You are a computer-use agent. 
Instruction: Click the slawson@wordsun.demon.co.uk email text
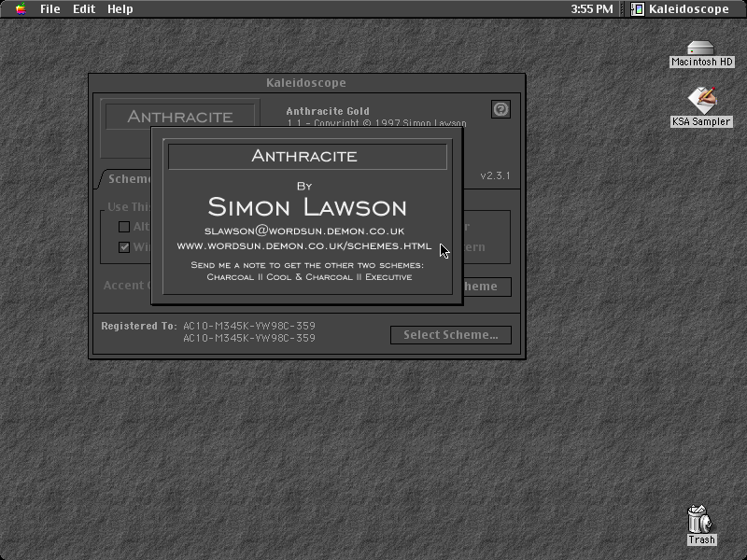(x=304, y=231)
